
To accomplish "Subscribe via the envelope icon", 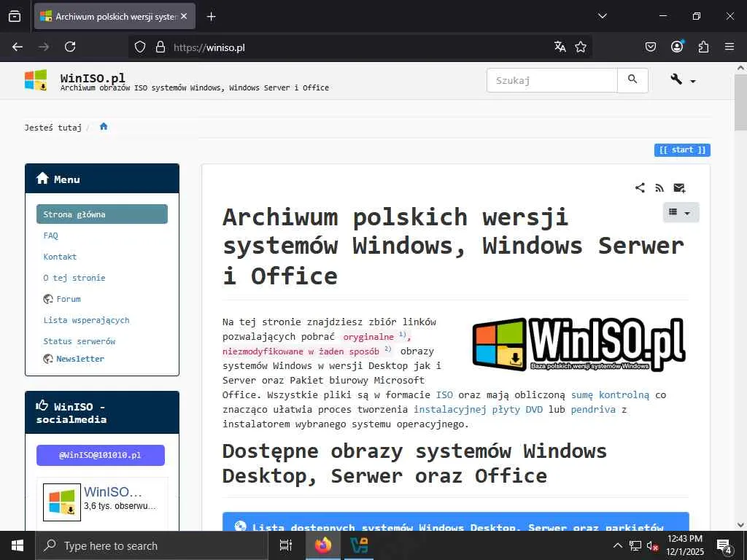I will pyautogui.click(x=679, y=188).
